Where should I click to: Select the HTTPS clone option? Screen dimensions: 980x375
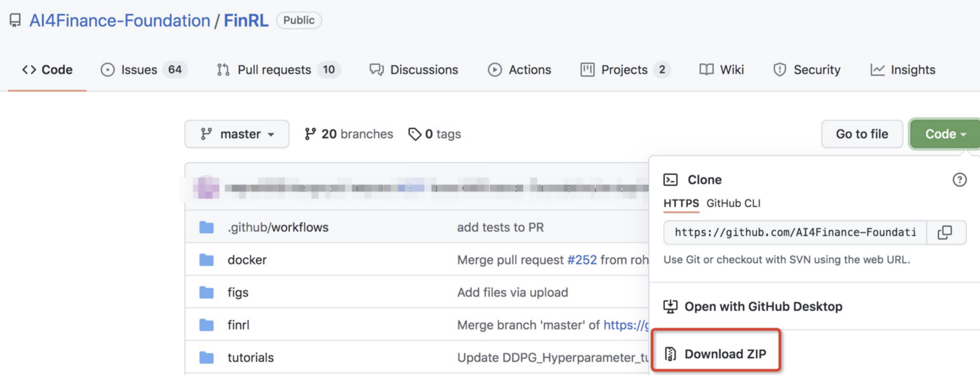[x=680, y=204]
